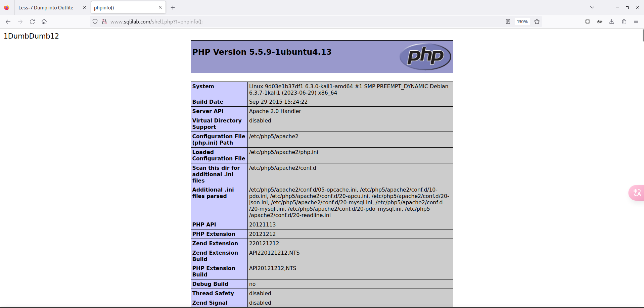Click the pink translate floating button

tap(636, 193)
